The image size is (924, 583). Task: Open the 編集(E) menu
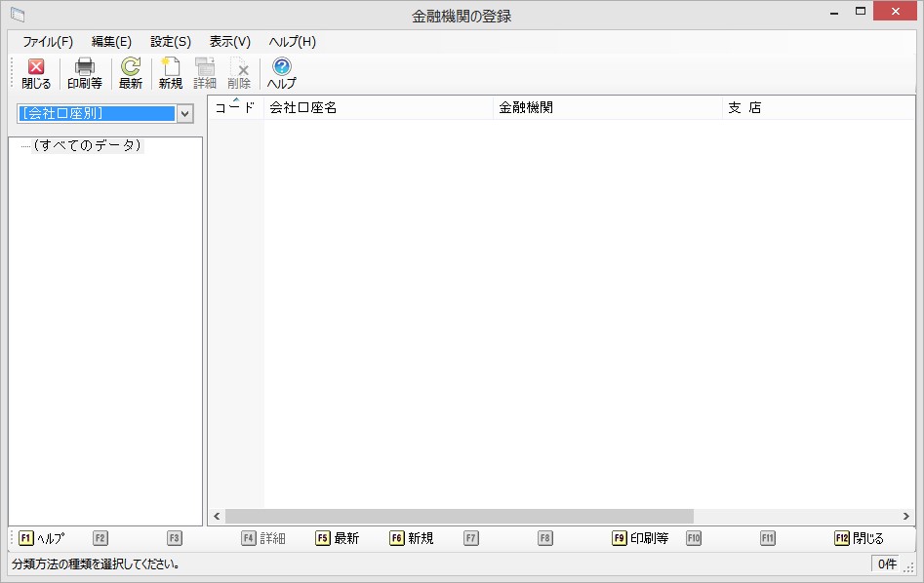point(111,42)
